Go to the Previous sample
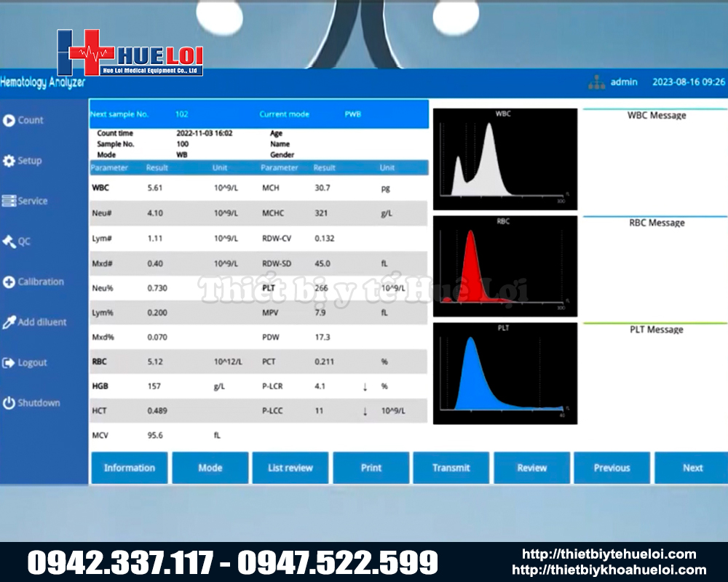Image resolution: width=728 pixels, height=582 pixels. coord(612,468)
